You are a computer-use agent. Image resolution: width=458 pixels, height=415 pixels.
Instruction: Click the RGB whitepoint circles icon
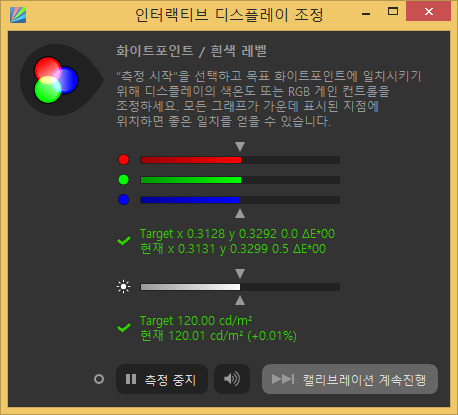[x=56, y=80]
